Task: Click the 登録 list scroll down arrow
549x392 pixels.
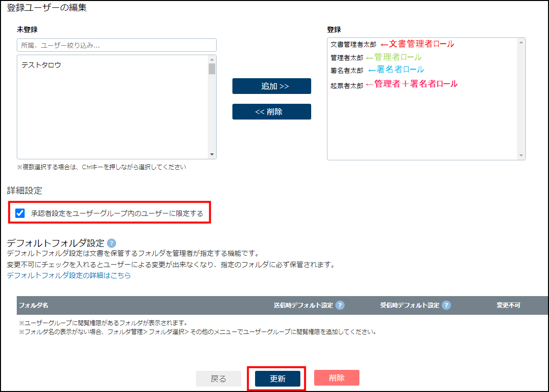Action: 521,155
